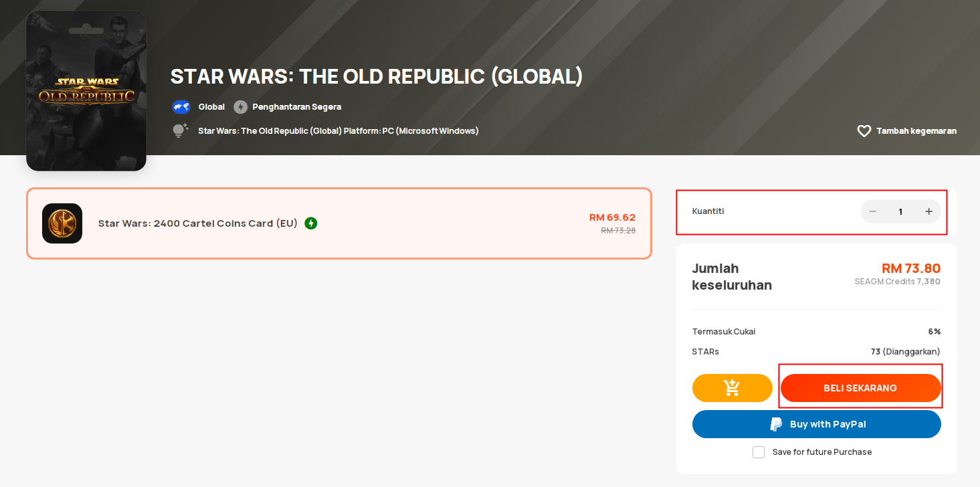
Task: Select Star Wars 2400 Cartel Coins Card
Action: 339,223
